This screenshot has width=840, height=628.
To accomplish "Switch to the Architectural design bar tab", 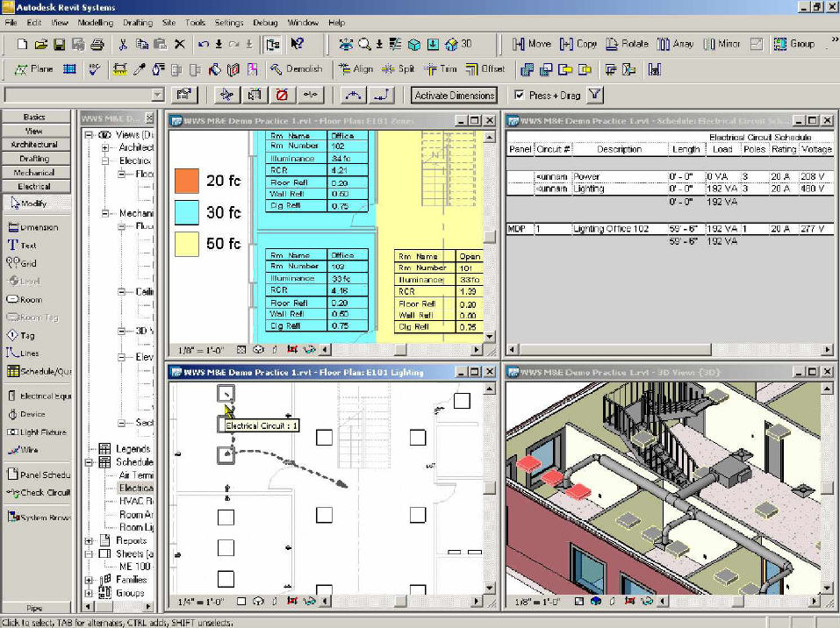I will (x=36, y=145).
